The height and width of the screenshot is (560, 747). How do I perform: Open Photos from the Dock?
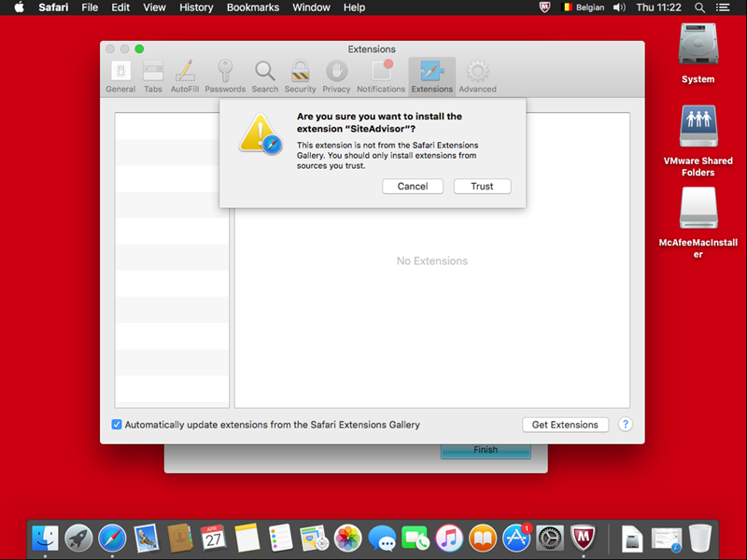[x=348, y=539]
